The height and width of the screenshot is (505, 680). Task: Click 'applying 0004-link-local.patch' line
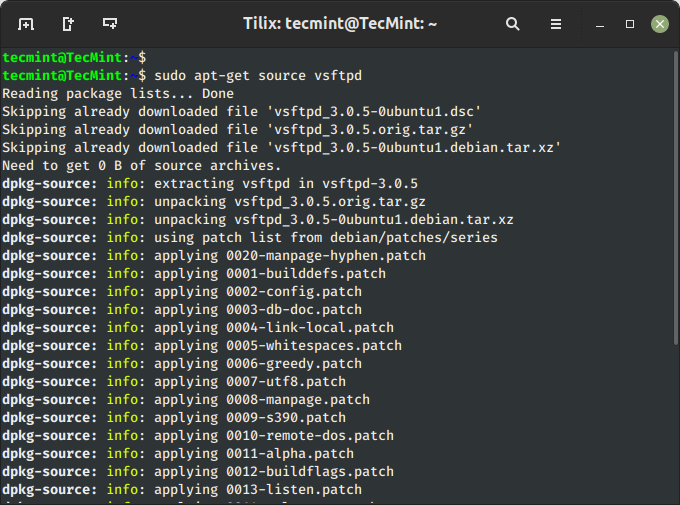coord(198,328)
